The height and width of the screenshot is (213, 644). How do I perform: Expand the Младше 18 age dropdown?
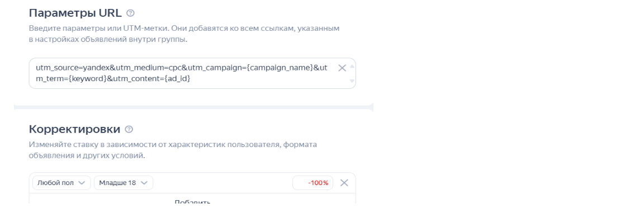click(124, 183)
